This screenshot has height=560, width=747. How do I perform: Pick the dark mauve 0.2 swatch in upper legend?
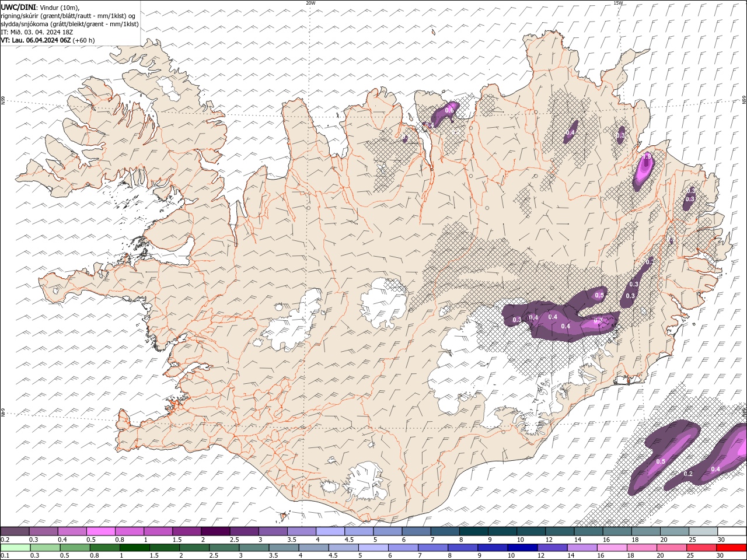click(x=15, y=531)
